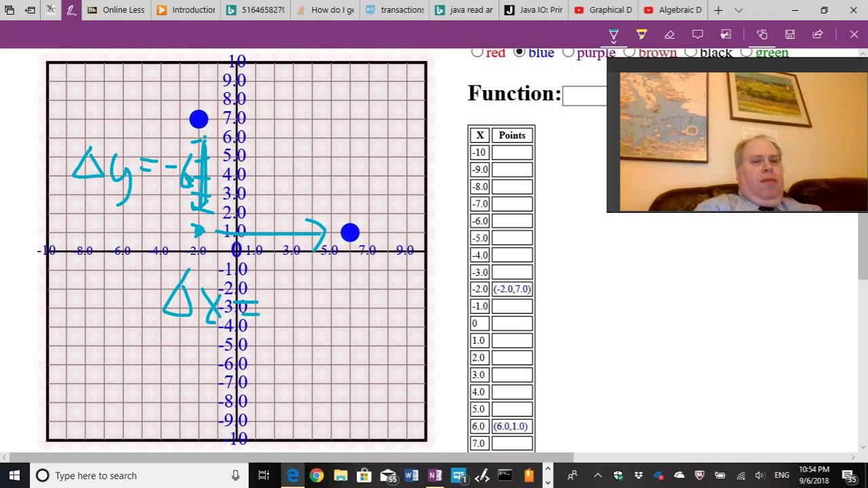
Task: Open the java read ar tab
Action: point(463,10)
